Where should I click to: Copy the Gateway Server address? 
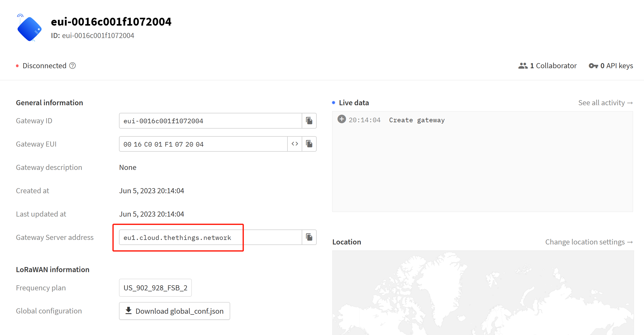pyautogui.click(x=309, y=237)
